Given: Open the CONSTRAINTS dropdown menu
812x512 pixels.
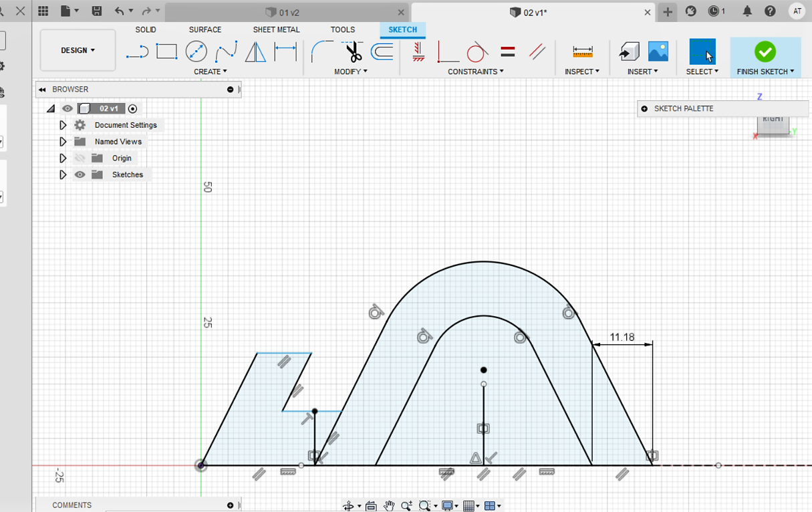Looking at the screenshot, I should click(x=476, y=72).
